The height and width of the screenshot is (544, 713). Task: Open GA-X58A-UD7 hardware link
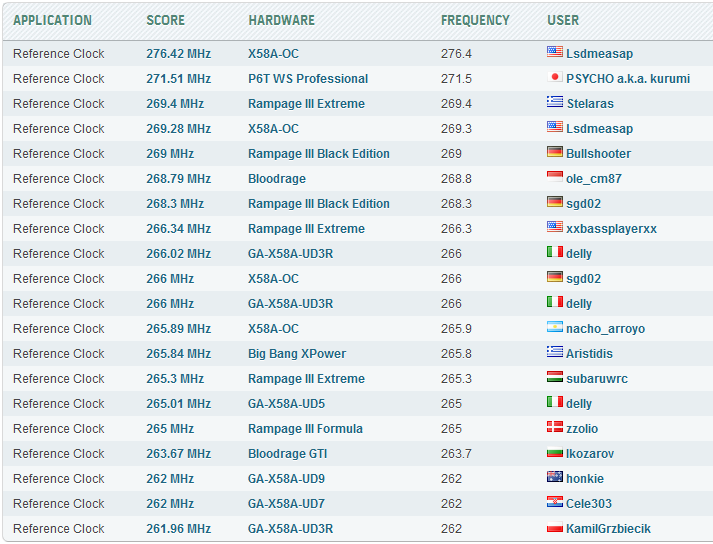[286, 504]
